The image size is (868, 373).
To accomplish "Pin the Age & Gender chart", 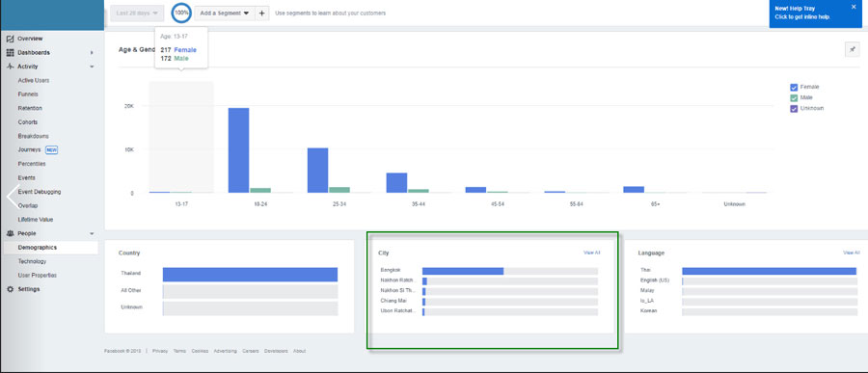I will pyautogui.click(x=852, y=50).
